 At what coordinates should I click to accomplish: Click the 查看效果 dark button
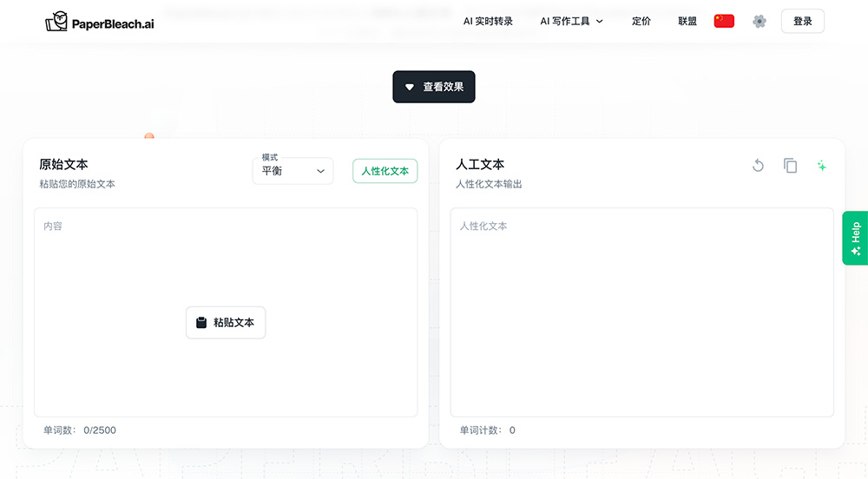tap(434, 87)
